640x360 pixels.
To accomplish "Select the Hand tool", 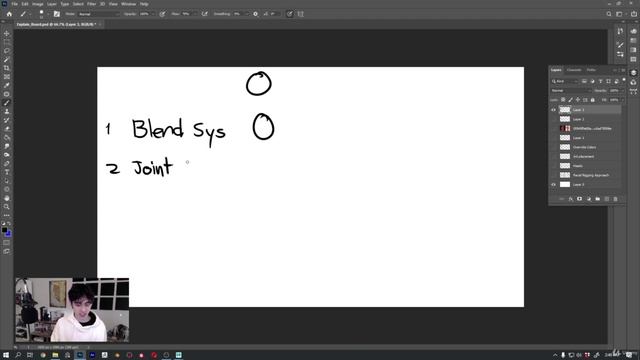I will pos(7,198).
